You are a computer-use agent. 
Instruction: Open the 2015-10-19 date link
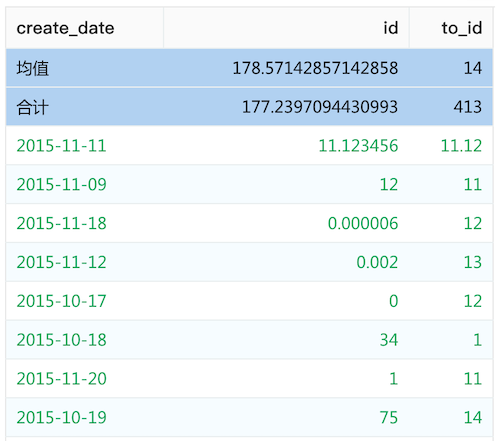coord(62,418)
